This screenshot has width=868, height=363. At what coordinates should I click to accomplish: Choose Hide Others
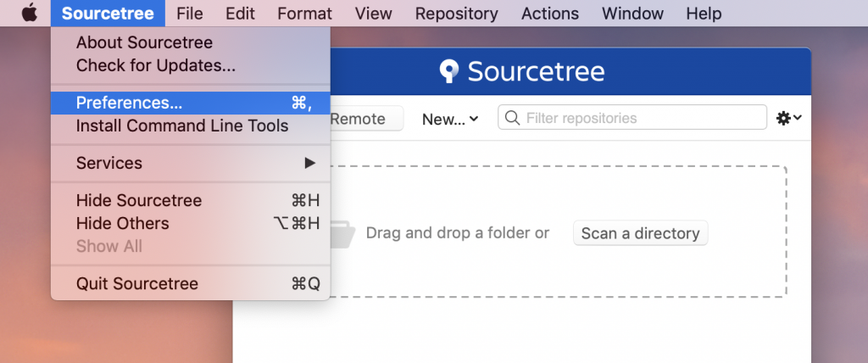pos(191,223)
